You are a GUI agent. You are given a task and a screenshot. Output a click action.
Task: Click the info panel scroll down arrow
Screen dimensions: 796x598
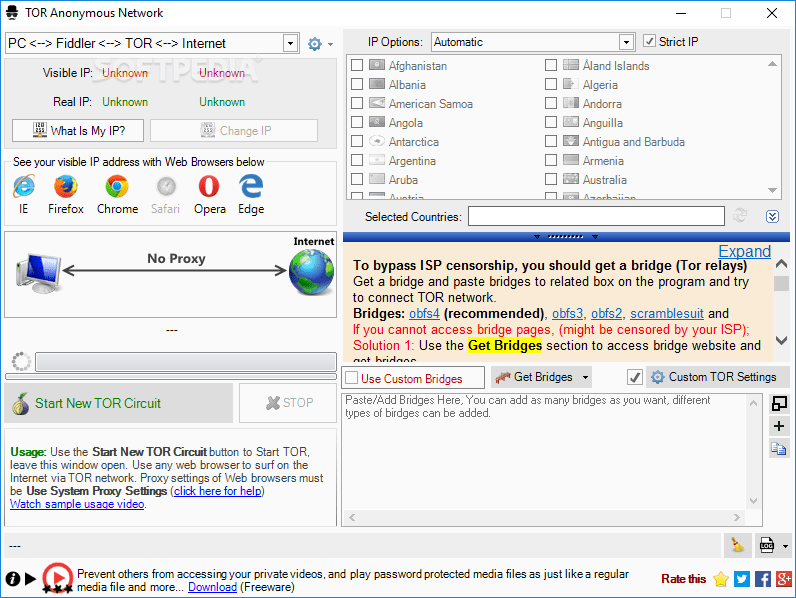[781, 340]
